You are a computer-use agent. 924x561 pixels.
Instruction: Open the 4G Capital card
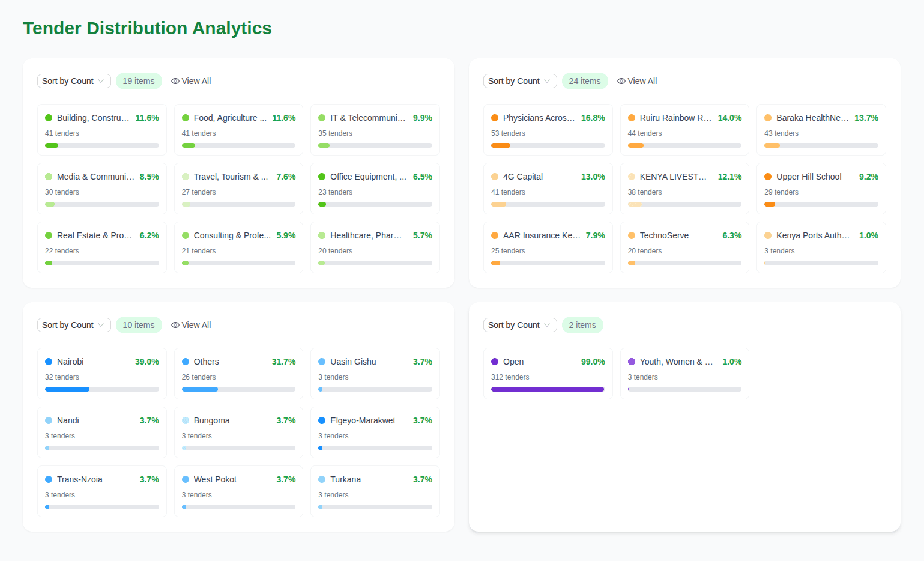(x=548, y=189)
